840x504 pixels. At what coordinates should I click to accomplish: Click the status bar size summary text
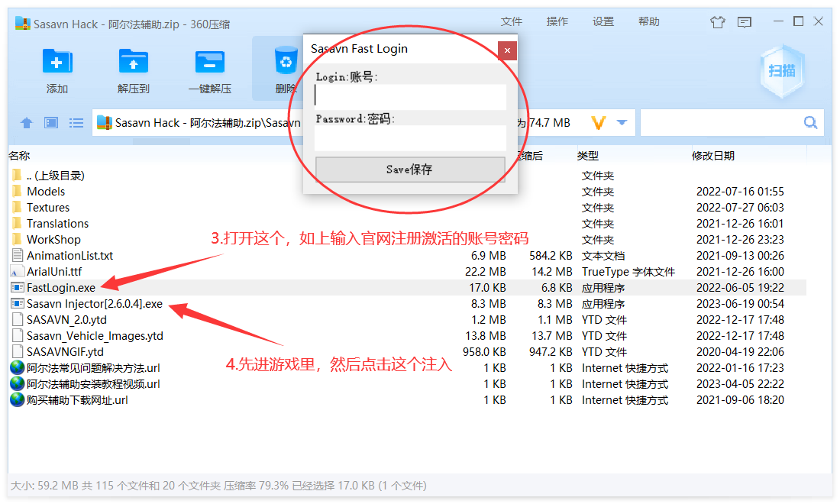pos(218,486)
